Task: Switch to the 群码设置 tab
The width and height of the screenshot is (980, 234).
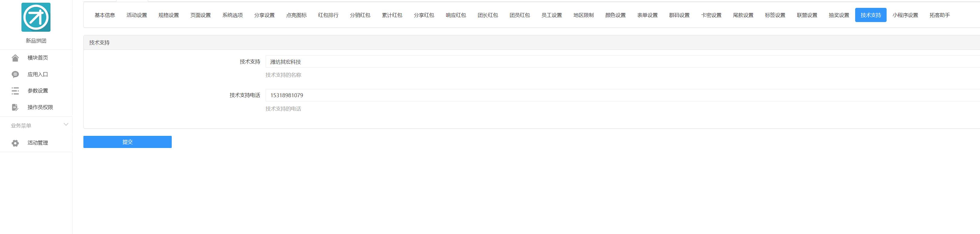Action: [680, 15]
